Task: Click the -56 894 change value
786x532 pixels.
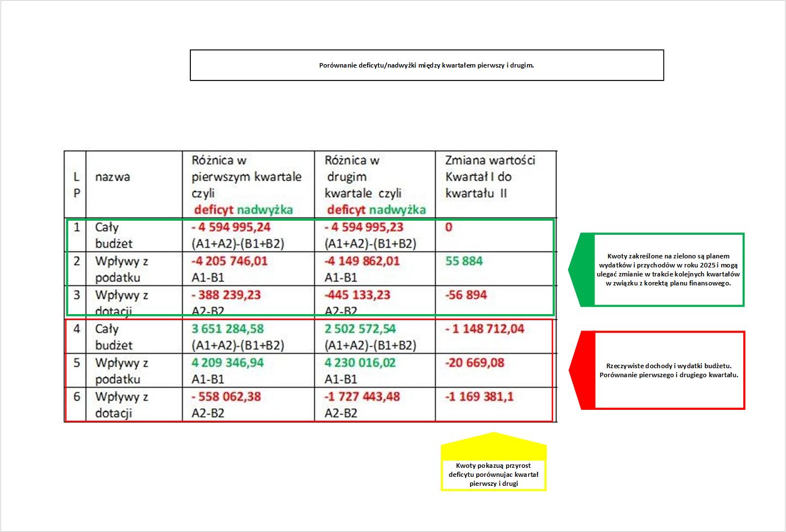Action: (x=466, y=295)
